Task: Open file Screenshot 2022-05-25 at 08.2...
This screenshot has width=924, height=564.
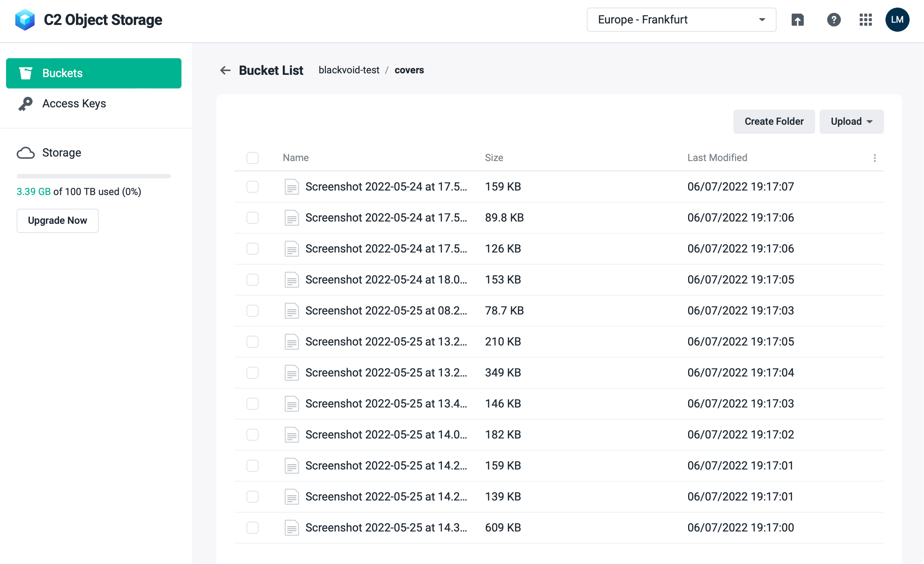Action: 386,311
